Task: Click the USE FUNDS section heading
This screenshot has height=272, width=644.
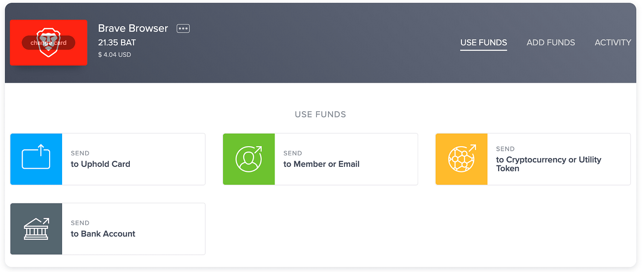Action: (320, 114)
